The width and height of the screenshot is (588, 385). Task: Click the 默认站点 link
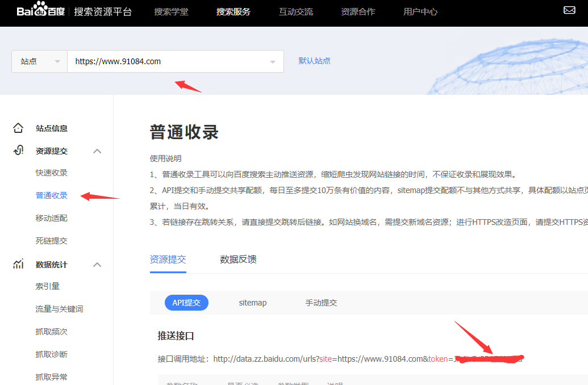[x=314, y=61]
